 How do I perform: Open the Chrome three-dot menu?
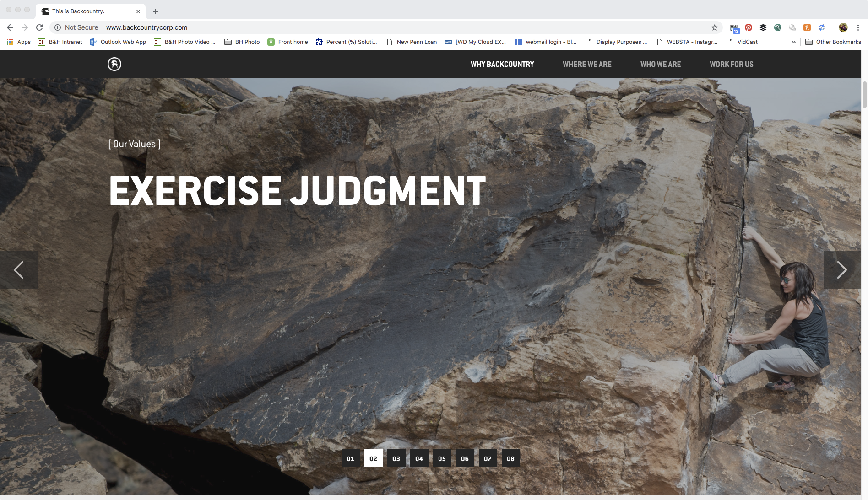click(x=858, y=27)
